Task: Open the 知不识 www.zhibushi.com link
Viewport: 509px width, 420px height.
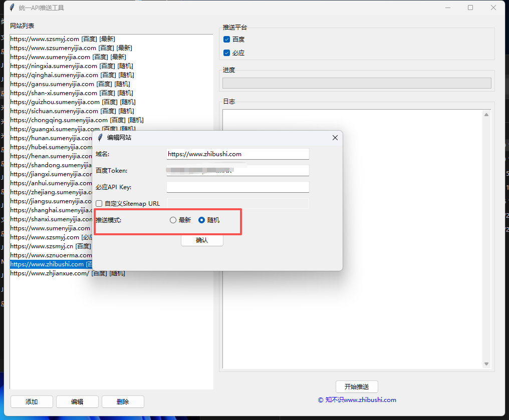Action: coord(357,400)
